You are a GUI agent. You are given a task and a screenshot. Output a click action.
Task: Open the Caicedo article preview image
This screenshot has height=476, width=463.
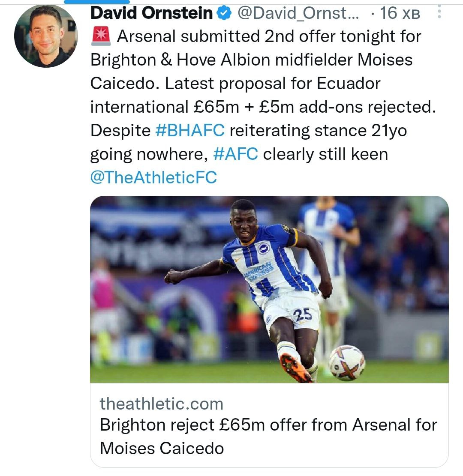[269, 289]
